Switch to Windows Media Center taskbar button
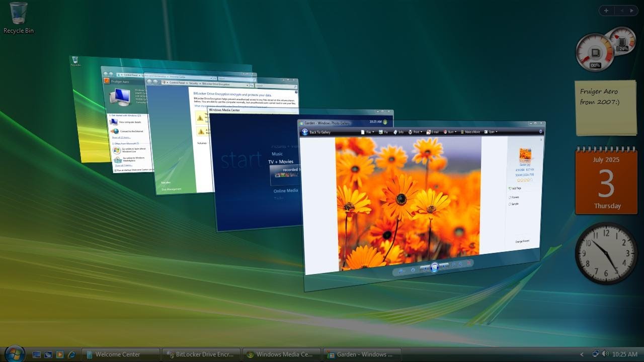 [x=281, y=354]
